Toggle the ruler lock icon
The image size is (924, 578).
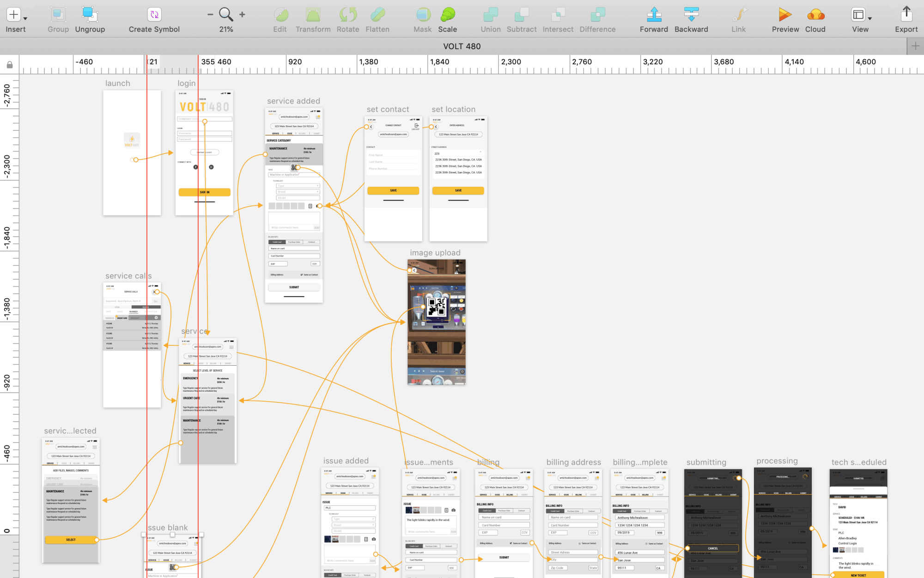coord(10,65)
